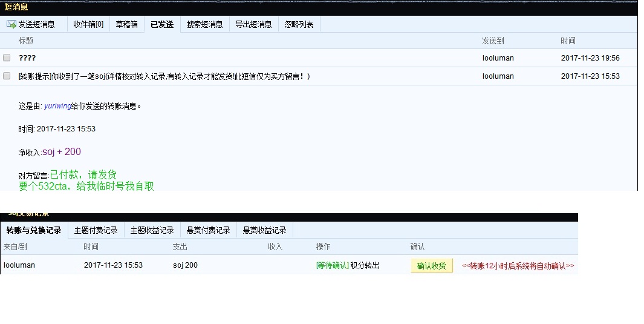View the 悬赏付费记录 tab
The image size is (644, 324).
click(x=208, y=231)
